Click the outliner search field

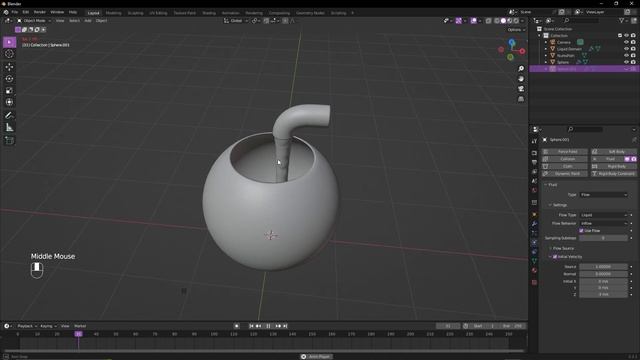pos(581,20)
